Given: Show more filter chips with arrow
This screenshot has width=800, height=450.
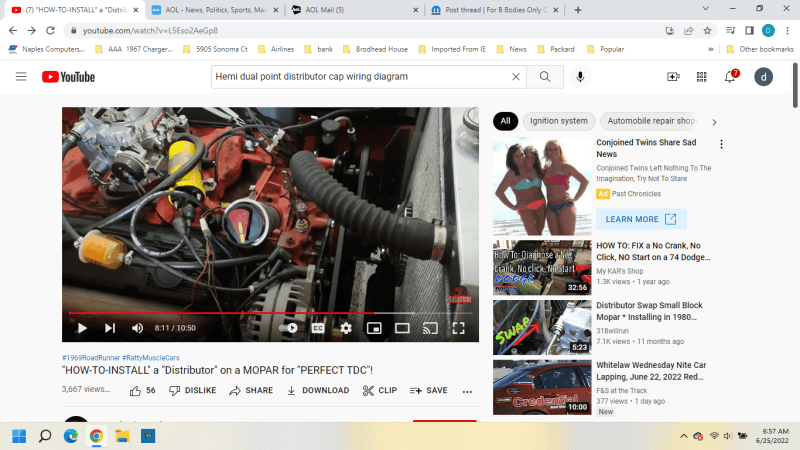Looking at the screenshot, I should (714, 122).
